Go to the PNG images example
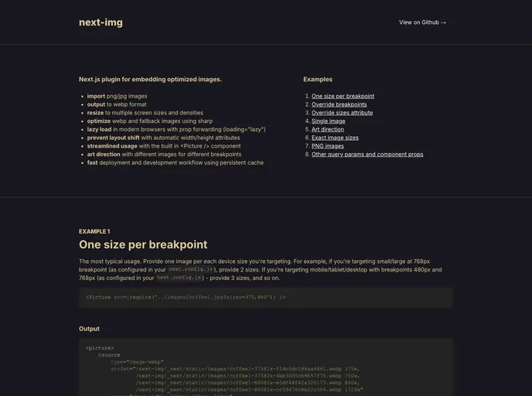This screenshot has width=532, height=396. 328,146
